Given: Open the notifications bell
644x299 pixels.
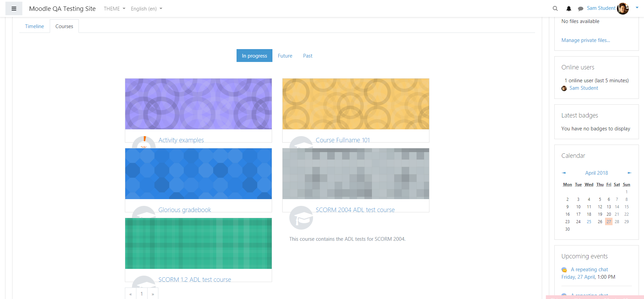Looking at the screenshot, I should tap(569, 8).
